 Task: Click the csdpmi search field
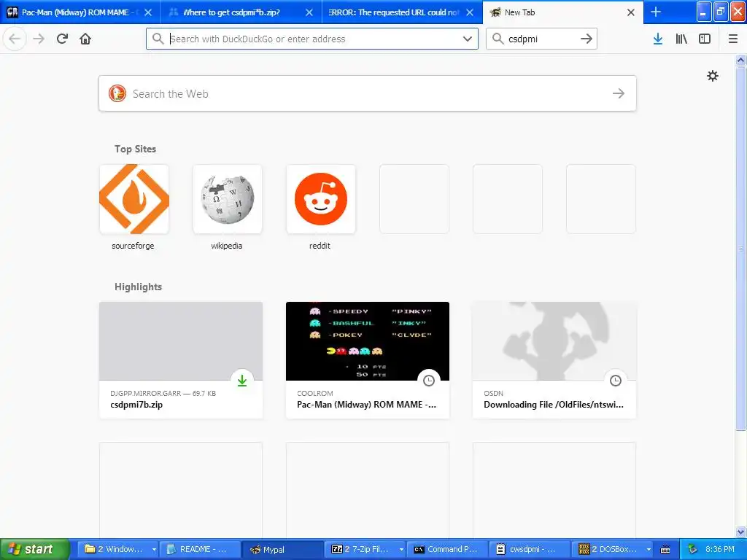pyautogui.click(x=541, y=39)
